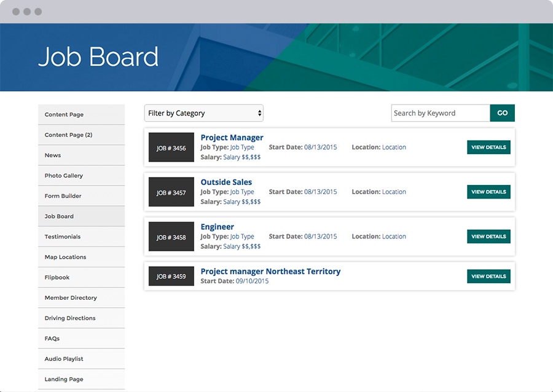Open the Filter by Category dropdown
This screenshot has height=392, width=553.
[x=203, y=113]
